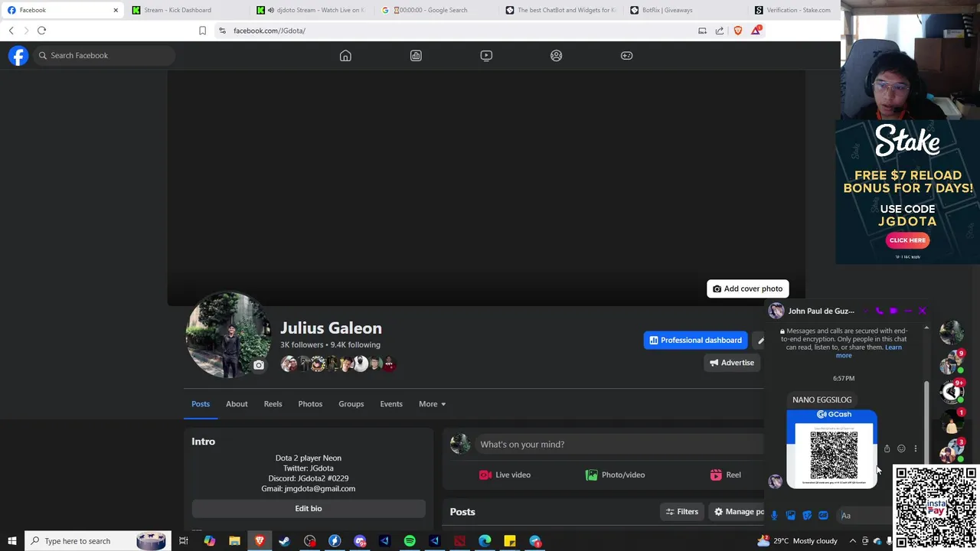The height and width of the screenshot is (551, 980).
Task: Click the Advertise button
Action: coord(732,363)
